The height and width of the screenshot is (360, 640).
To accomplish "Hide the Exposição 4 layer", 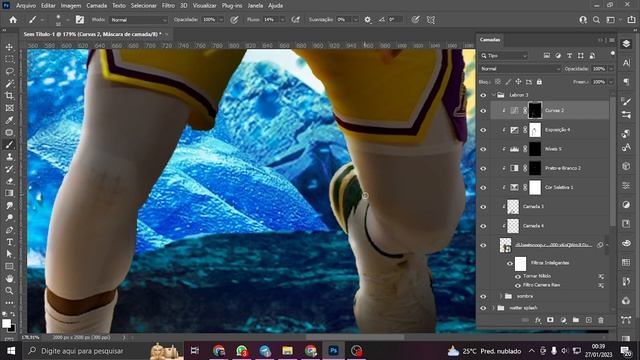I will tap(483, 130).
